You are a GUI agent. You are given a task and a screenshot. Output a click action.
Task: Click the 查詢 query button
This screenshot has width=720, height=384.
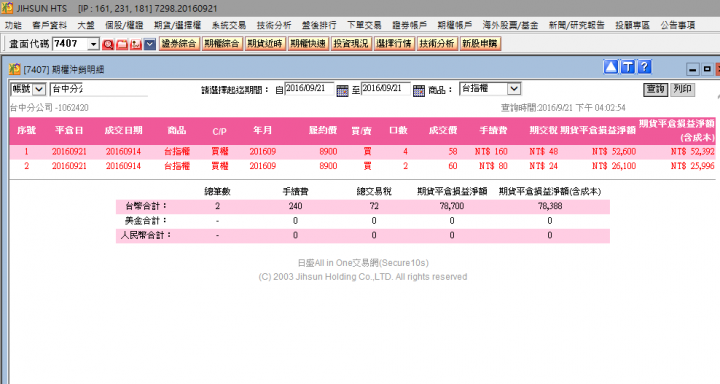coord(655,89)
